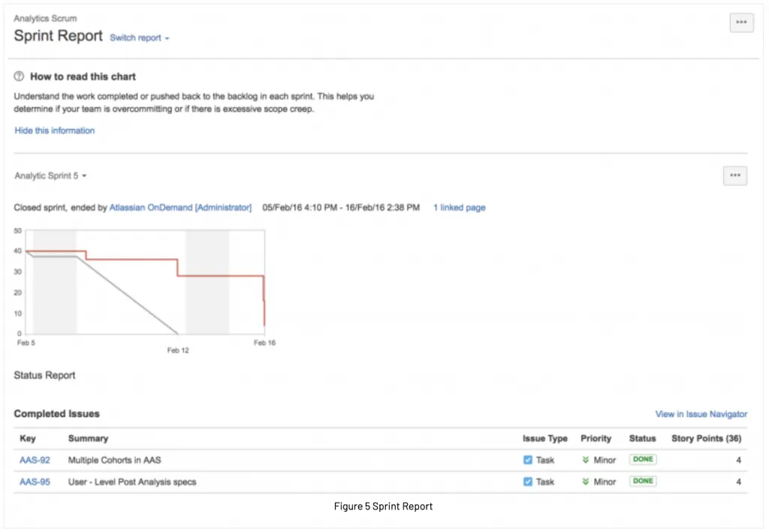Click the Feb 16 label on chart axis

coord(264,343)
